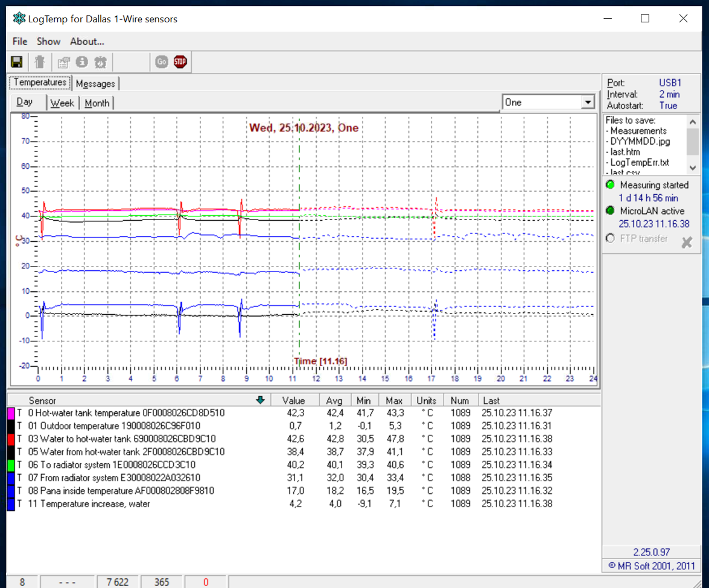
Task: Click the MicroLAN active indicator light
Action: [x=611, y=211]
